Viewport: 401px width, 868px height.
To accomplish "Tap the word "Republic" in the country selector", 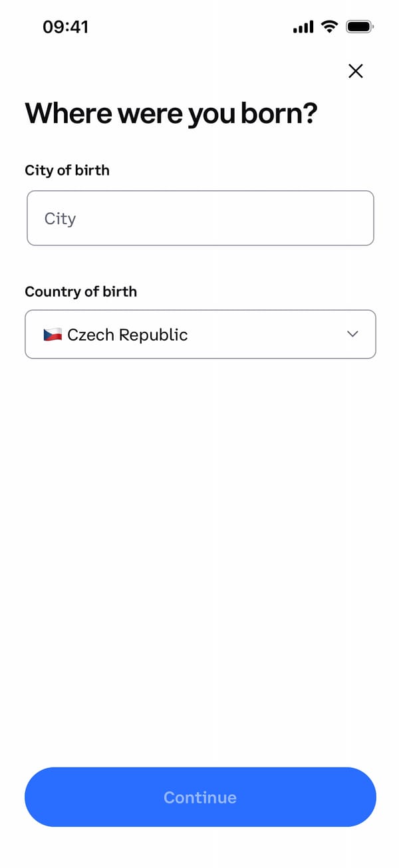I will pyautogui.click(x=155, y=335).
